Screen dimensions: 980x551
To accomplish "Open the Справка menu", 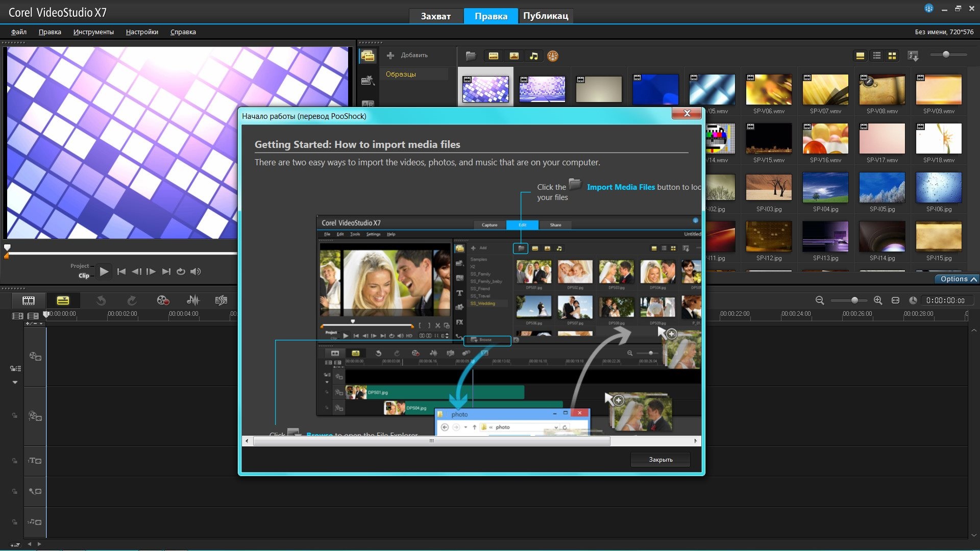I will coord(183,32).
